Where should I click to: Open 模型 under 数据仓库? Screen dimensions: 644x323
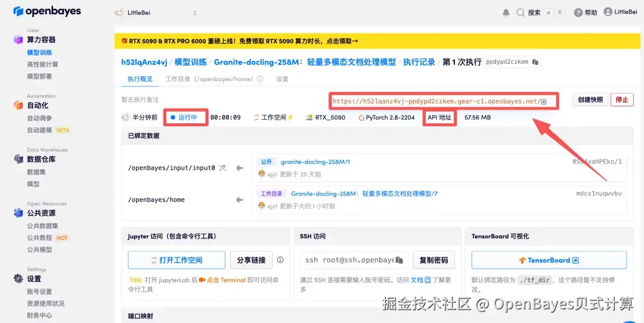[x=33, y=184]
